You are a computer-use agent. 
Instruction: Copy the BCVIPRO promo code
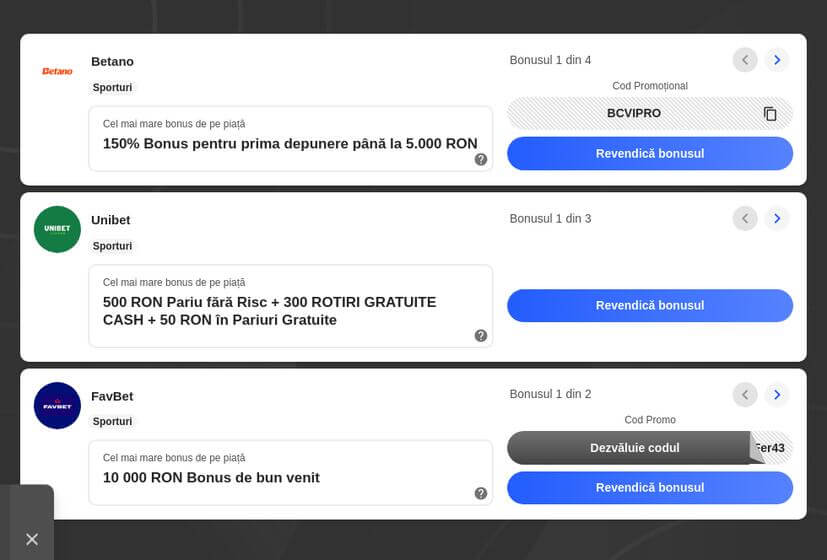coord(769,114)
